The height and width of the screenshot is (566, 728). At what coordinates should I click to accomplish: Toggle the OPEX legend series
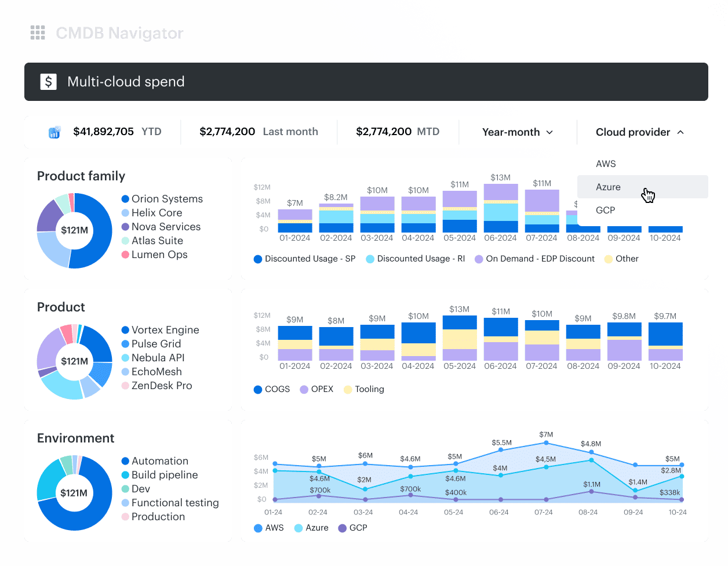click(316, 389)
